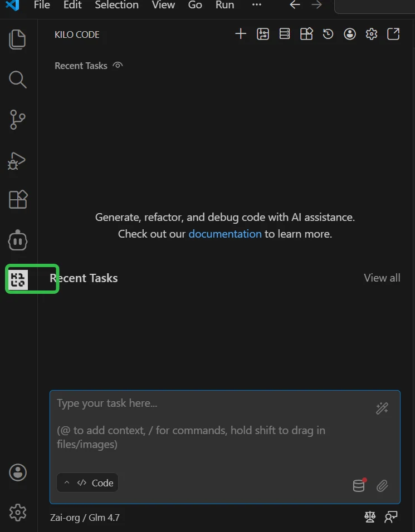Screen dimensions: 415x532
Task: Open the Extensions view in activity bar
Action: (18, 199)
